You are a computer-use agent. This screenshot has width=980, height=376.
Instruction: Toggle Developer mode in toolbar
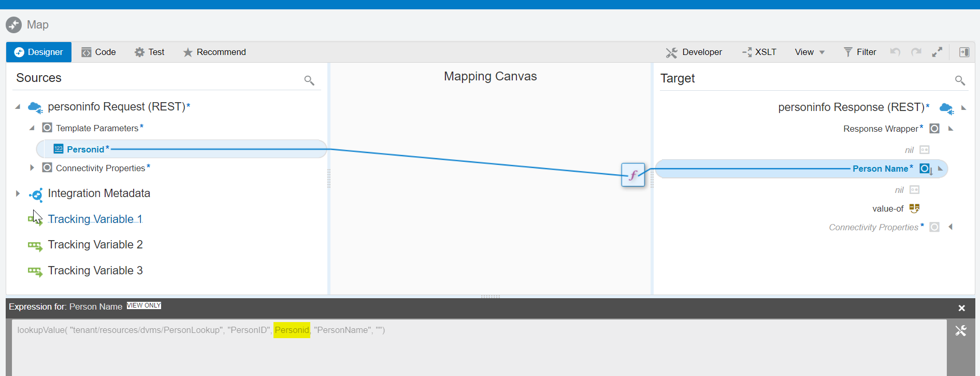(694, 52)
